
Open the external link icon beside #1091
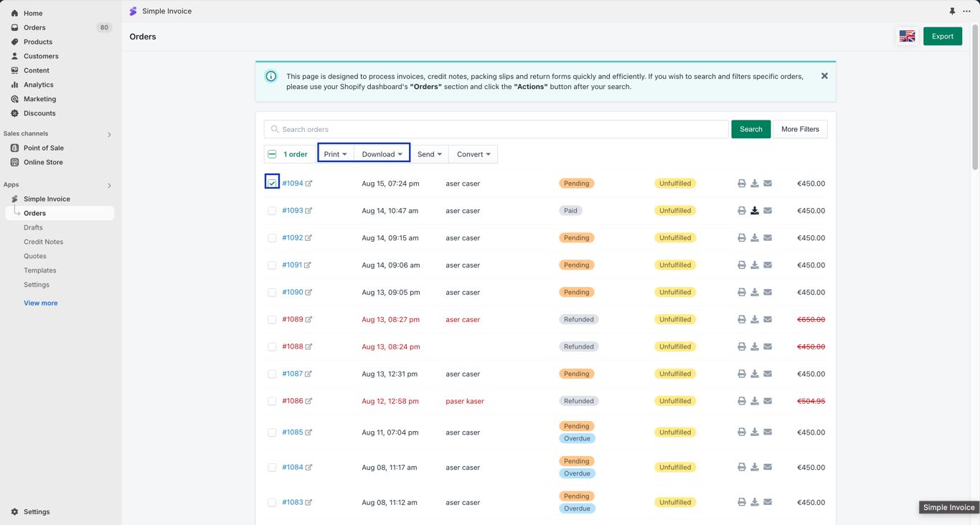click(x=308, y=265)
